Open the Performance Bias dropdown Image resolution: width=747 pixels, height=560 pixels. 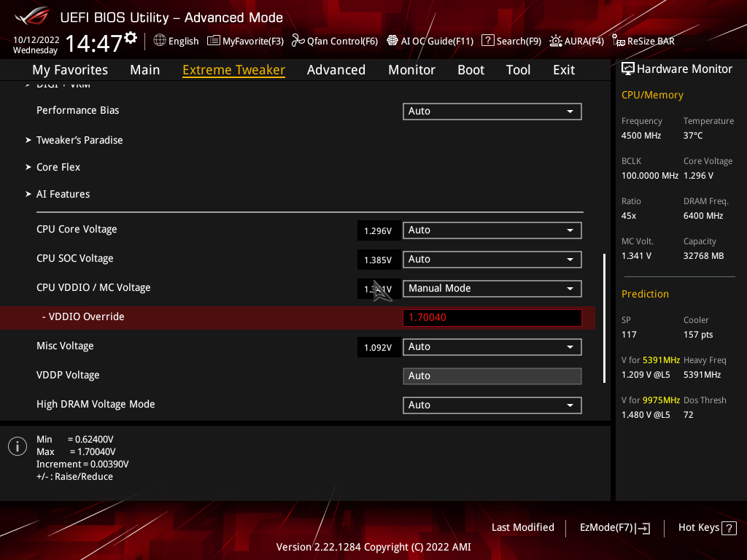tap(492, 112)
